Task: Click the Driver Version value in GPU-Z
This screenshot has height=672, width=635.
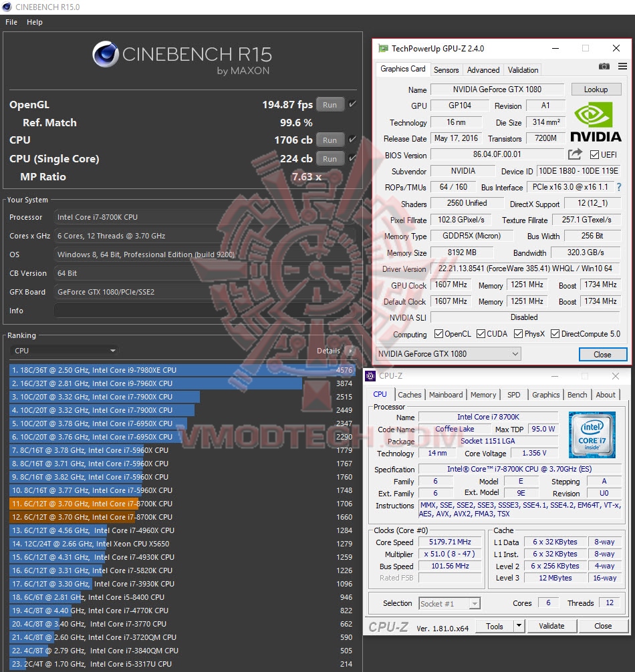Action: coord(525,269)
